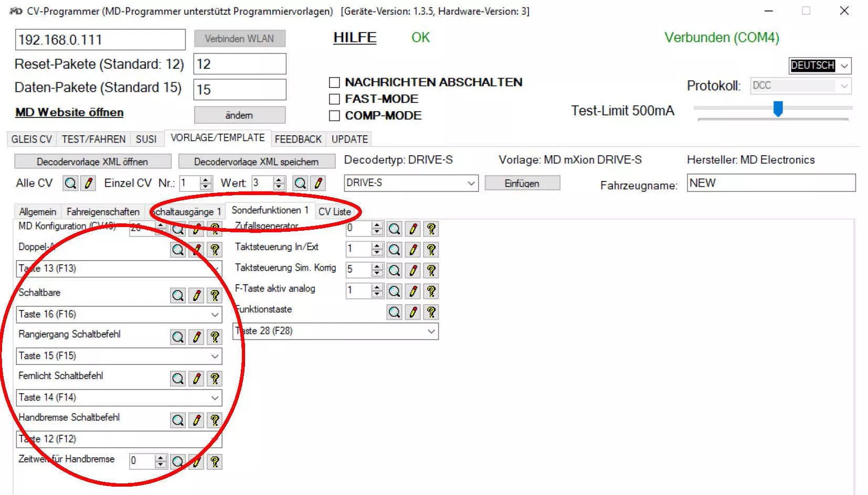This screenshot has width=868, height=495.
Task: Click the pencil icon next to Wert field
Action: (318, 183)
